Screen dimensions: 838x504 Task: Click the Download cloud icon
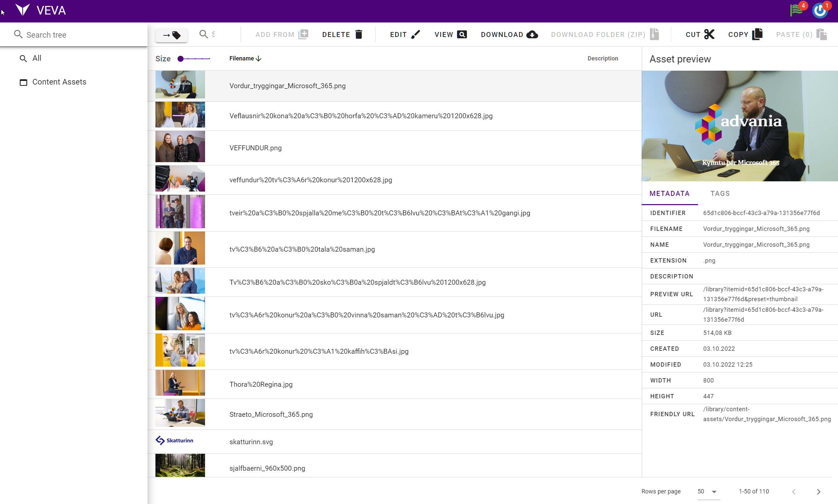(532, 34)
